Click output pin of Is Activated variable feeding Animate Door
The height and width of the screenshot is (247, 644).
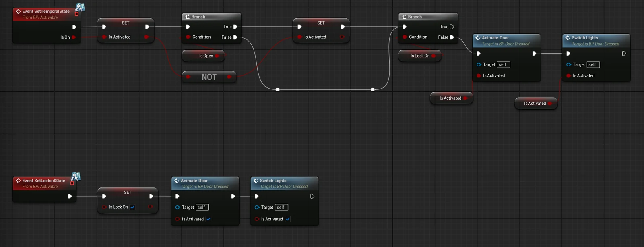tap(465, 98)
